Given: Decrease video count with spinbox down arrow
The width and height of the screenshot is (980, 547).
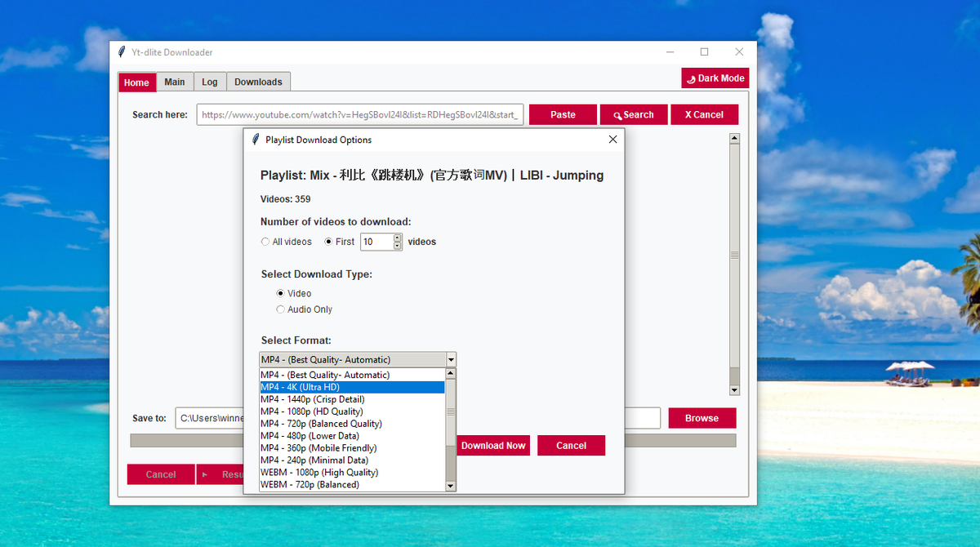Looking at the screenshot, I should [398, 246].
